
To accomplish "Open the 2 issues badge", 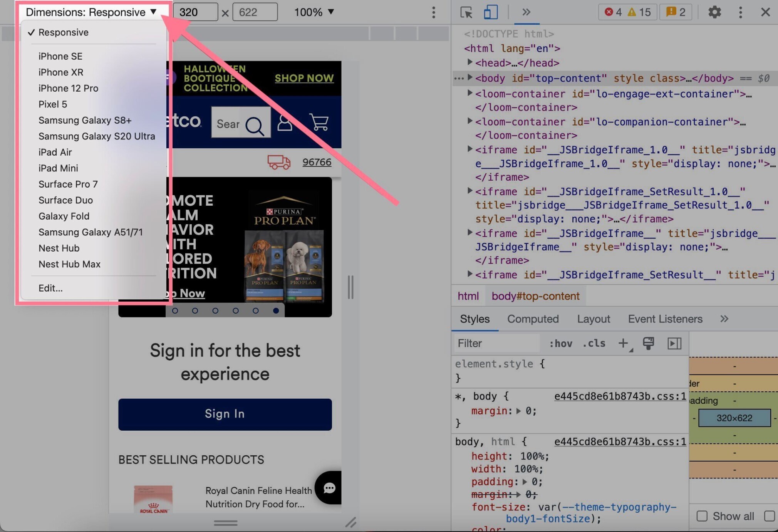I will pos(676,12).
